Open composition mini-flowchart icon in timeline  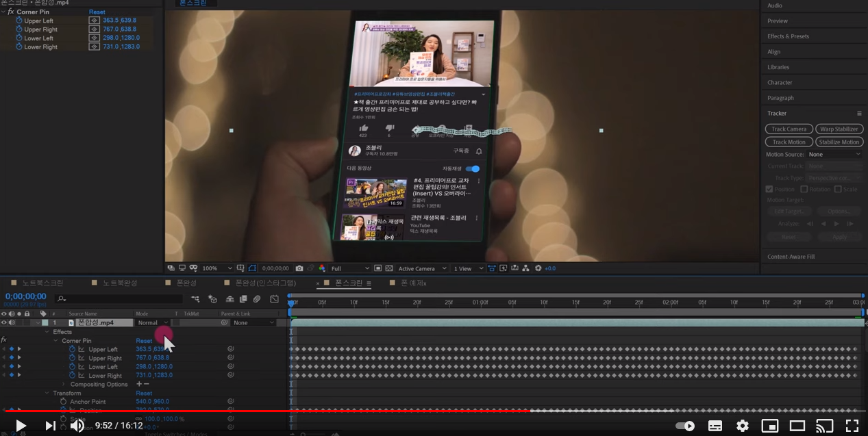(x=196, y=299)
